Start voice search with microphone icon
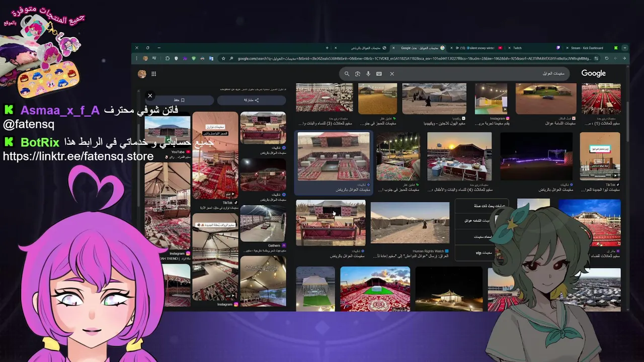Viewport: 644px width, 362px height. pos(368,74)
